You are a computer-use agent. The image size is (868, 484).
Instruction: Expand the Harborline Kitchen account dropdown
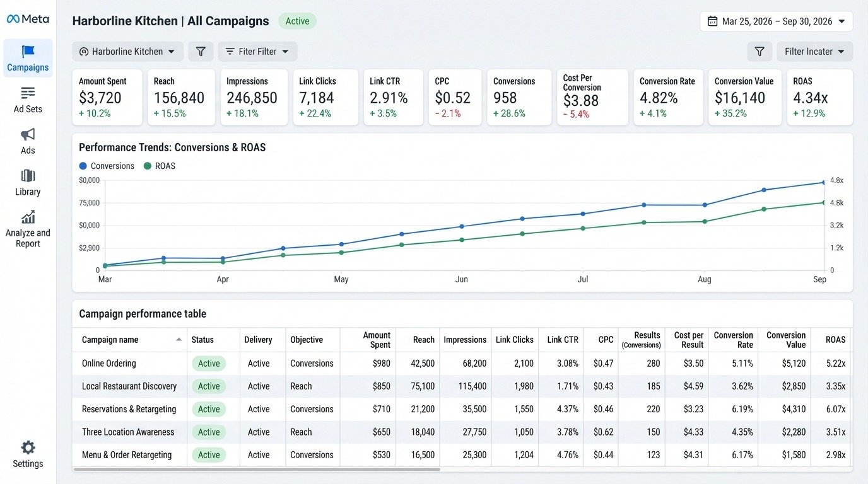tap(128, 52)
